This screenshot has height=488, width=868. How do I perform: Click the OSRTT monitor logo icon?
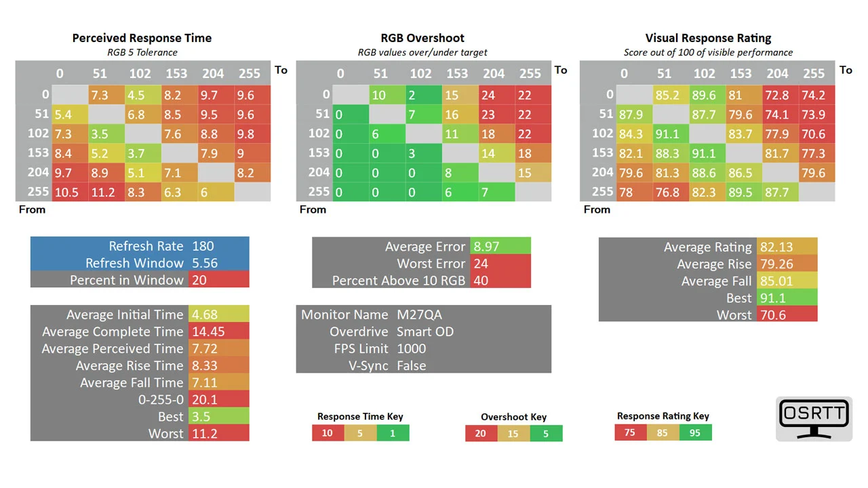(x=814, y=418)
